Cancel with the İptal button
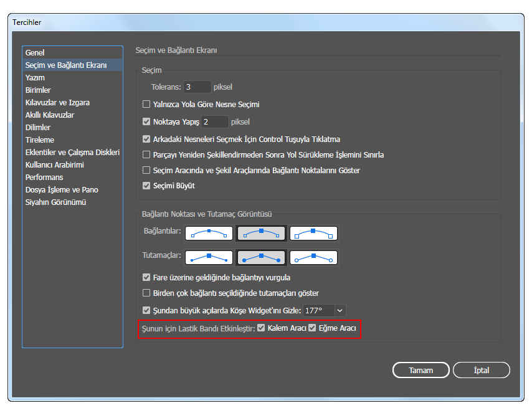 (x=481, y=370)
